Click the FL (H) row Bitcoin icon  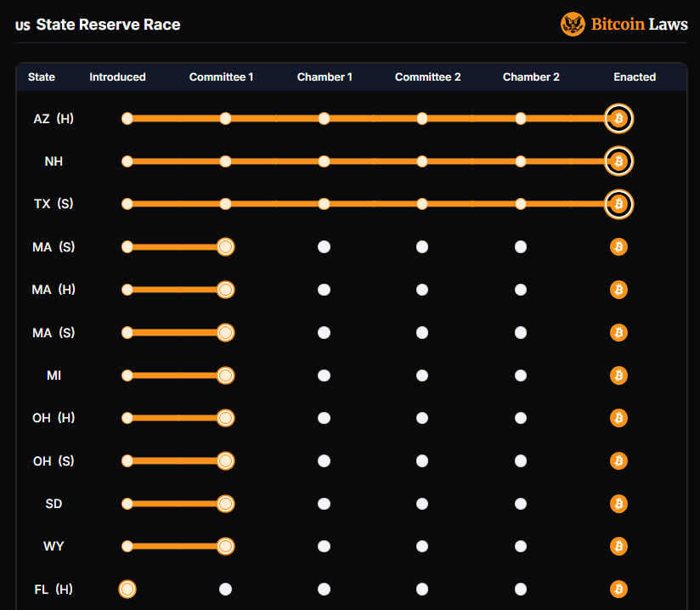[x=618, y=589]
